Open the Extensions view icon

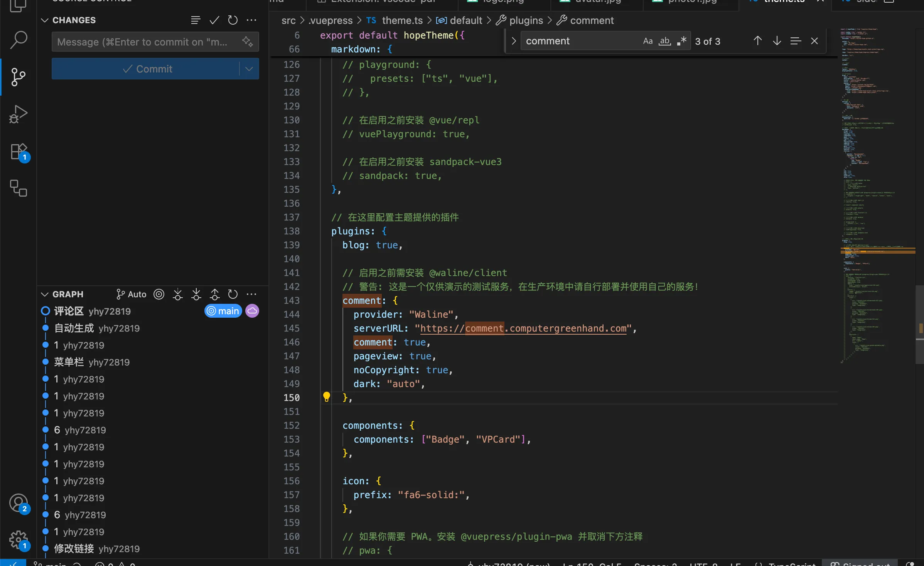point(18,152)
